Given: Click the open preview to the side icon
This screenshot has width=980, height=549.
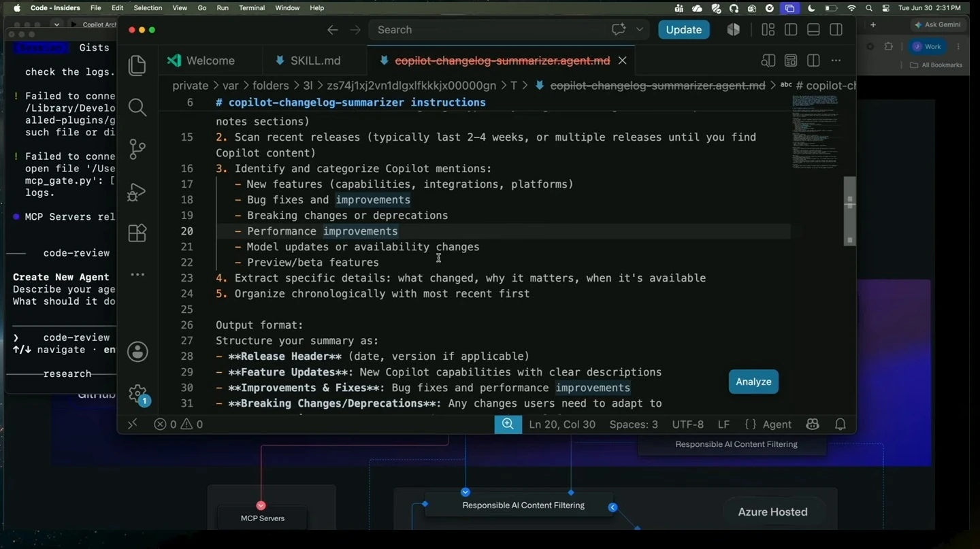Looking at the screenshot, I should point(768,61).
